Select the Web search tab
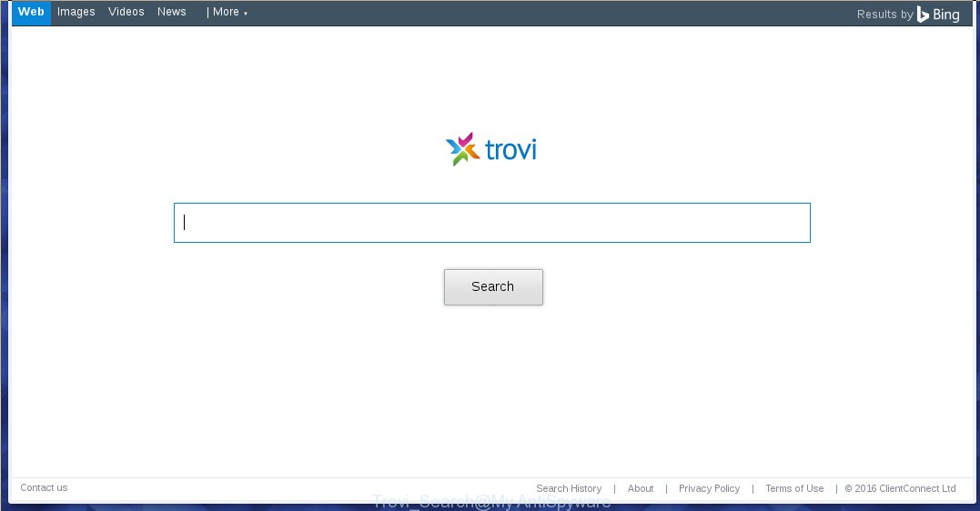The height and width of the screenshot is (511, 980). (x=31, y=13)
